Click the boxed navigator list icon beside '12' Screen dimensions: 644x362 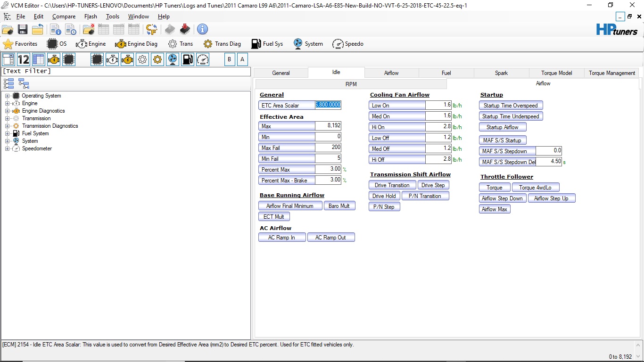(8, 59)
